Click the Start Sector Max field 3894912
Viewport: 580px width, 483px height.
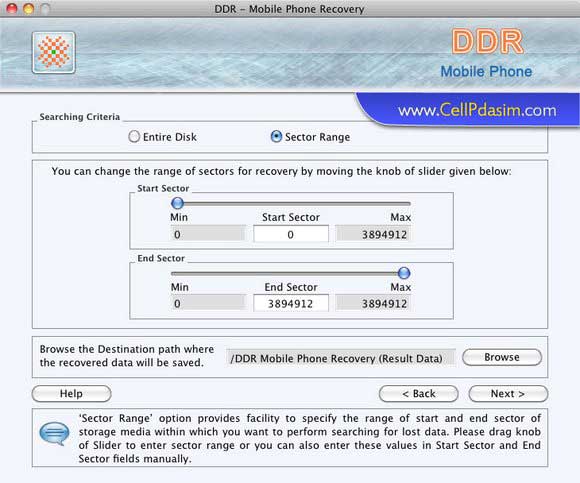point(373,234)
